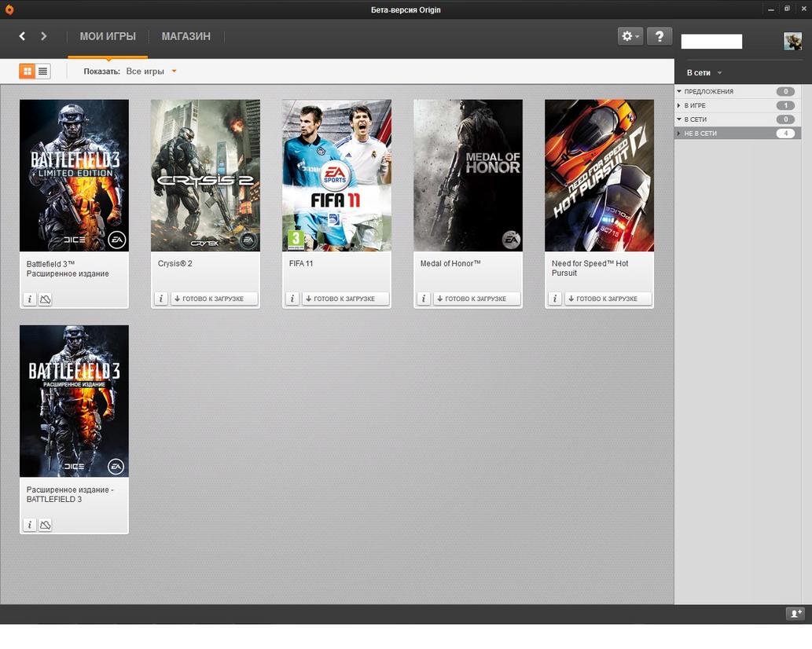Click the FIFA 11 title text
Image resolution: width=812 pixels, height=649 pixels.
301,263
